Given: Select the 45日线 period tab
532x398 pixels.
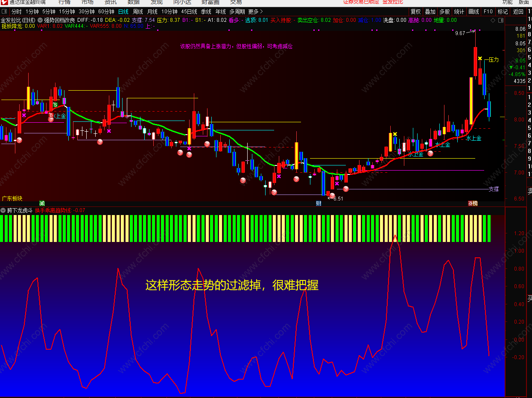Looking at the screenshot, I should [189, 12].
